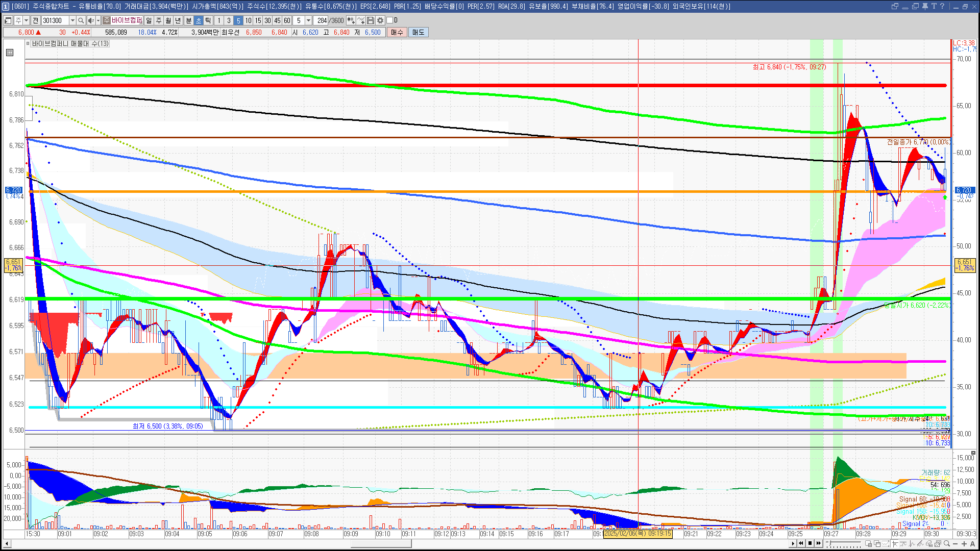Click the plus zoom-in icon at bottom right
980x551 pixels.
pyautogui.click(x=964, y=544)
